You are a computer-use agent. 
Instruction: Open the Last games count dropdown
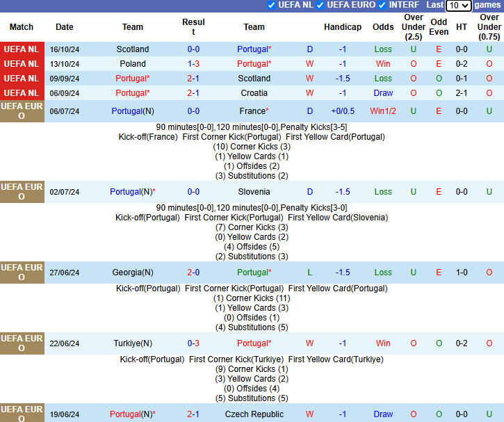[x=458, y=6]
